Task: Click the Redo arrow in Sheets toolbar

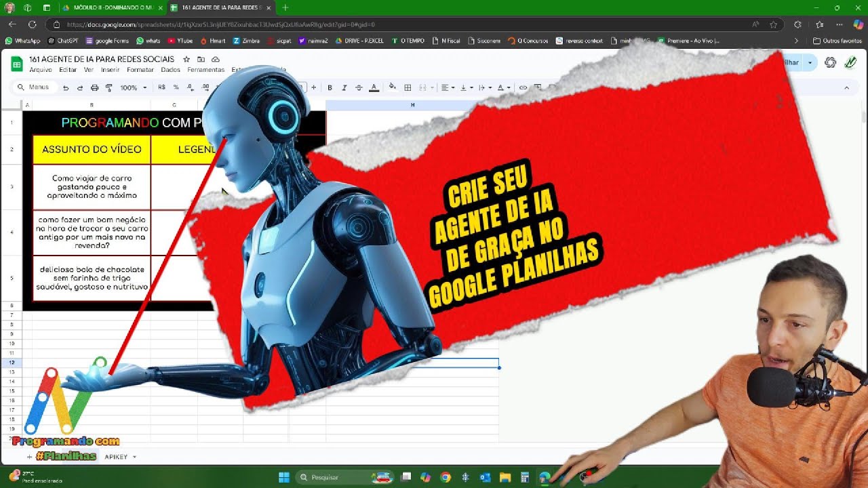Action: pos(80,87)
